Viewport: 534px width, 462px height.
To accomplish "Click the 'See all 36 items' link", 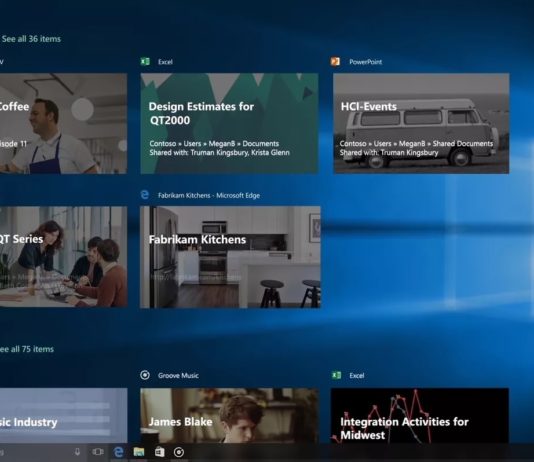I will point(31,39).
